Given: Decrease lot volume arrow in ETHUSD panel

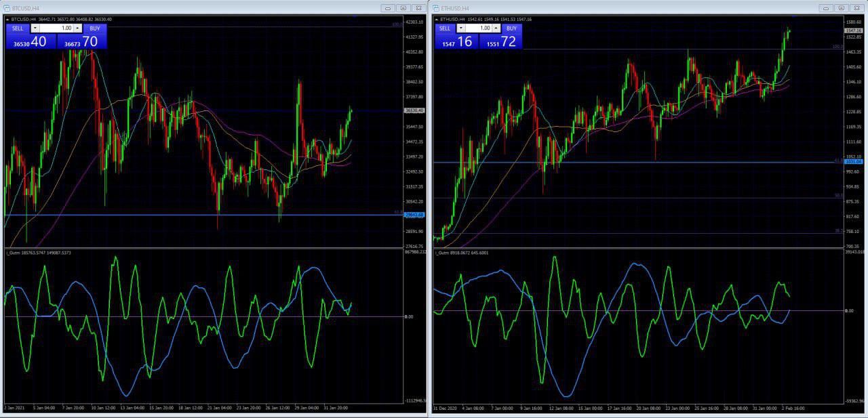Looking at the screenshot, I should tap(461, 28).
